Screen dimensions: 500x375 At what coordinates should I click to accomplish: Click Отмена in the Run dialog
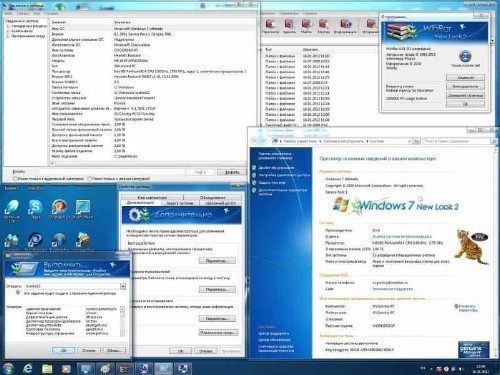[x=89, y=350]
